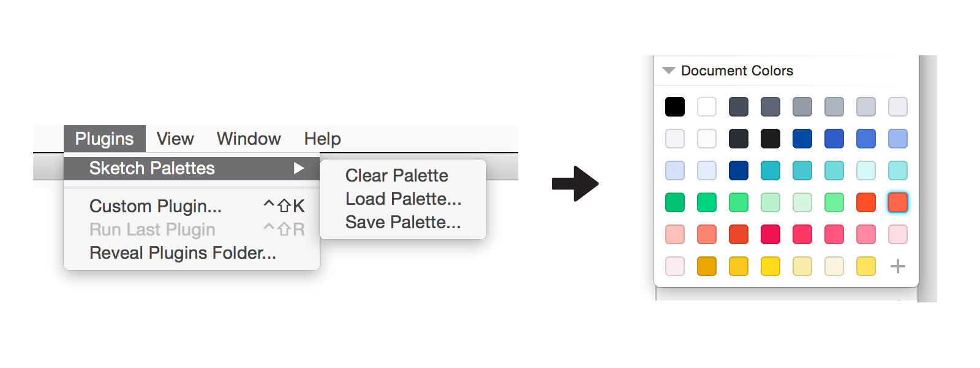Select the black color swatch
Image resolution: width=980 pixels, height=368 pixels.
675,107
